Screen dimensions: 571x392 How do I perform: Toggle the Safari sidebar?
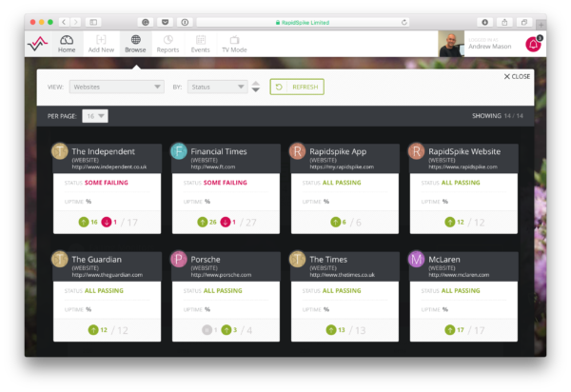point(93,22)
